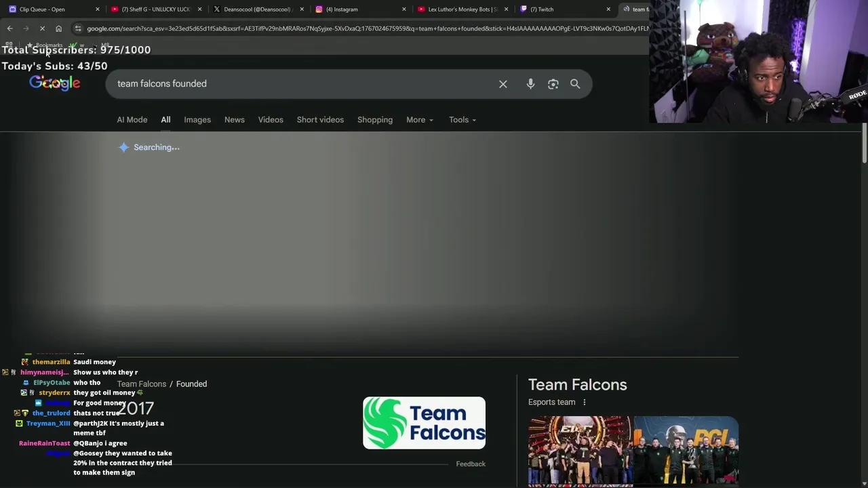The width and height of the screenshot is (868, 488).
Task: Go back in browser history
Action: (9, 28)
